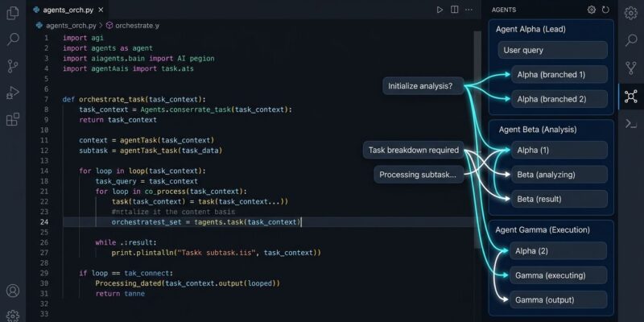
Task: Click line number 24 in the gutter
Action: coord(43,222)
